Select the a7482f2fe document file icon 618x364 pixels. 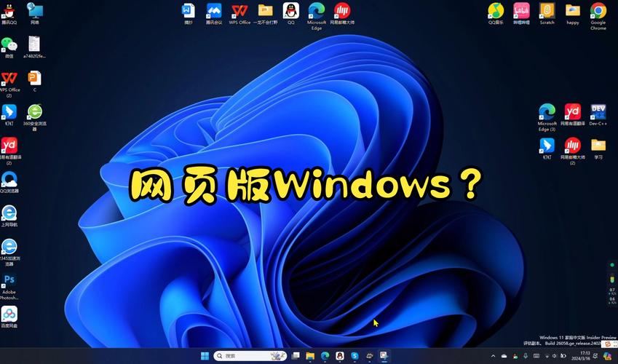click(34, 47)
